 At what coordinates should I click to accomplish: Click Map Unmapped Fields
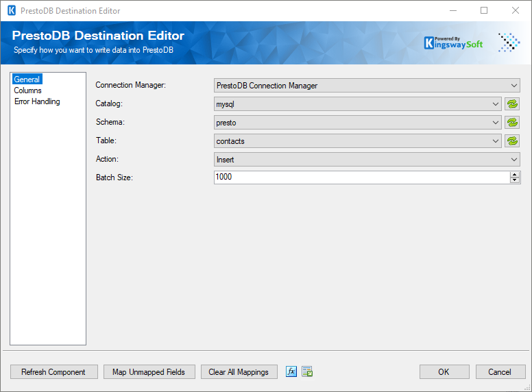(x=149, y=372)
